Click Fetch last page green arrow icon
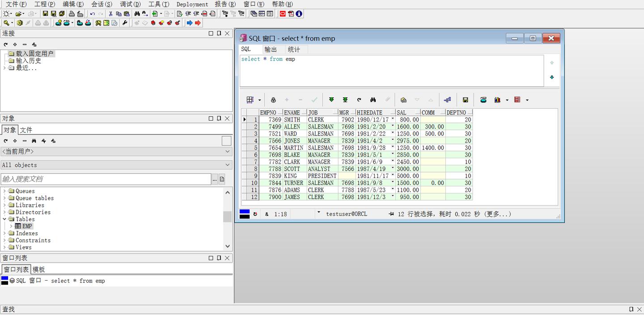Image resolution: width=644 pixels, height=315 pixels. 345,100
